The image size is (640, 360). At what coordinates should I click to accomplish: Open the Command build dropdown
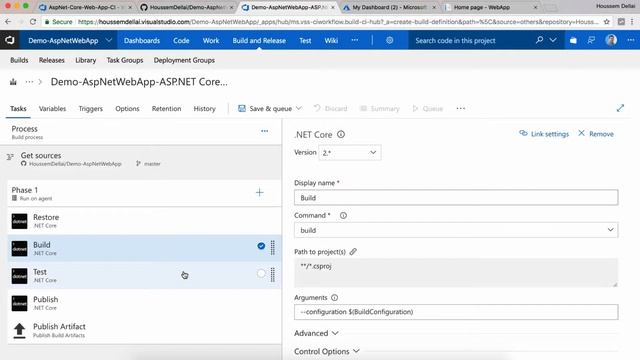pyautogui.click(x=456, y=230)
